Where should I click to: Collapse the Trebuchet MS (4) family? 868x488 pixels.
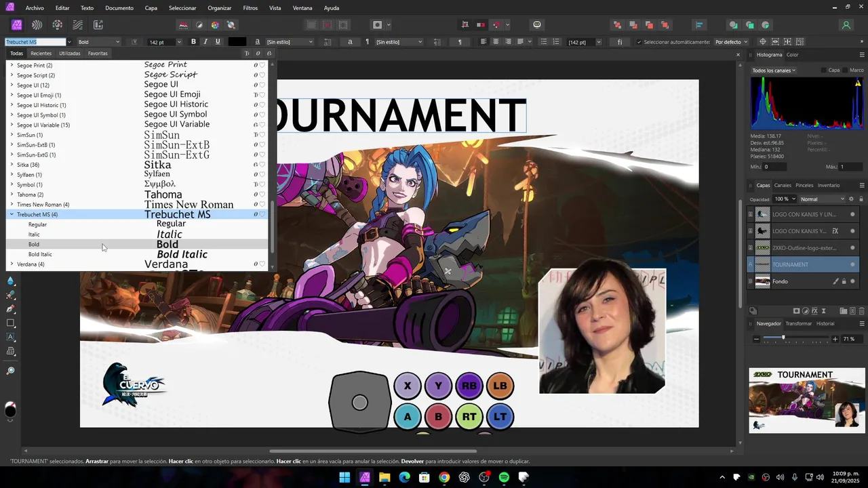point(12,214)
